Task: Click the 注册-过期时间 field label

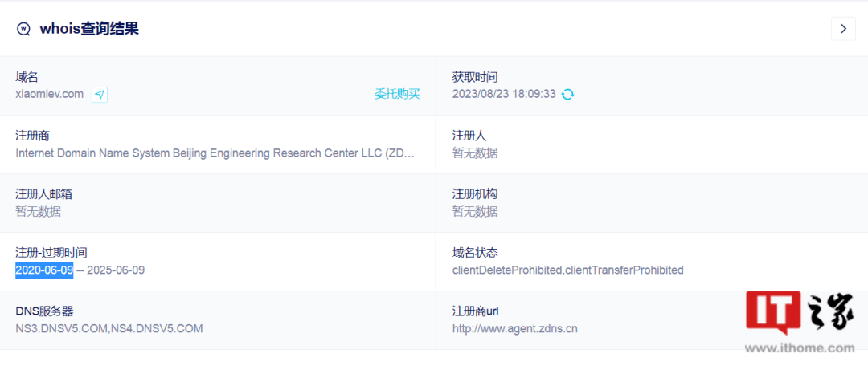Action: coord(51,253)
